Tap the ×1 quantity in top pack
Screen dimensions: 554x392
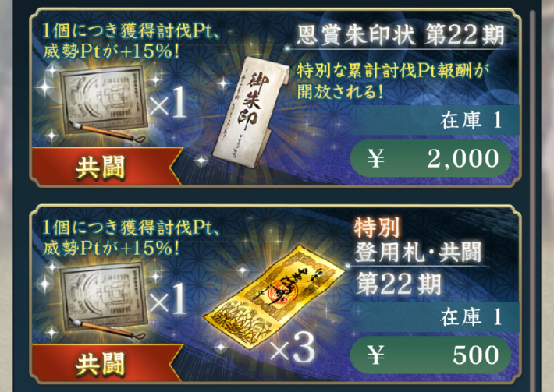coord(169,102)
